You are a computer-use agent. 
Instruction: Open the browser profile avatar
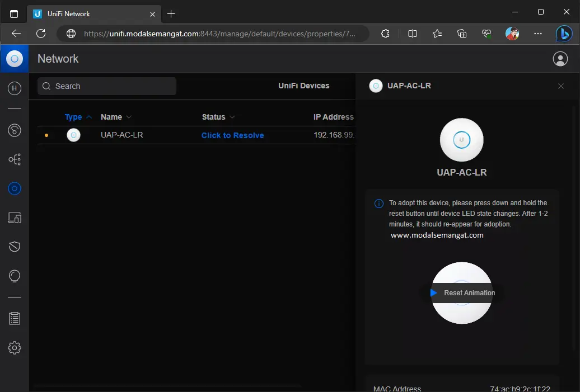point(512,34)
